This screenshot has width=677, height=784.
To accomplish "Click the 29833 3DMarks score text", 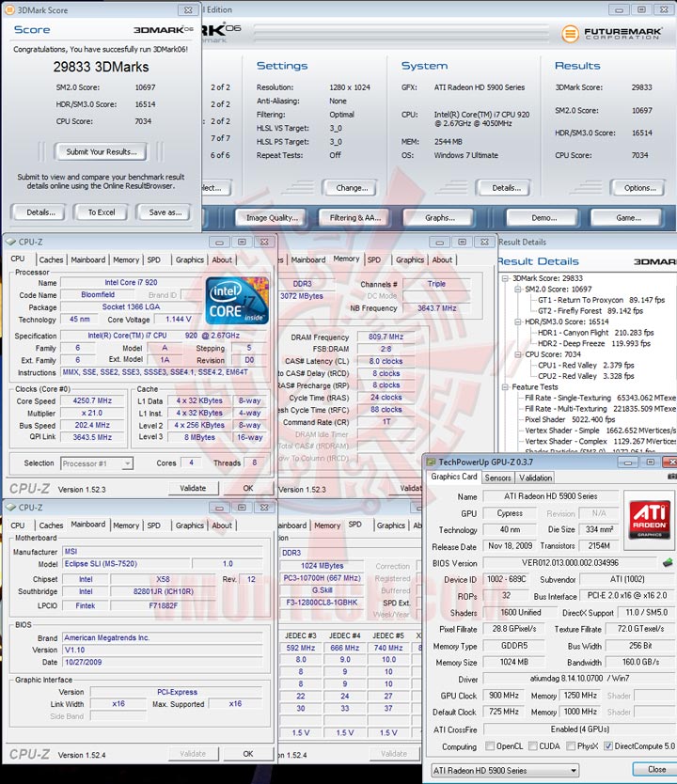I will tap(101, 67).
